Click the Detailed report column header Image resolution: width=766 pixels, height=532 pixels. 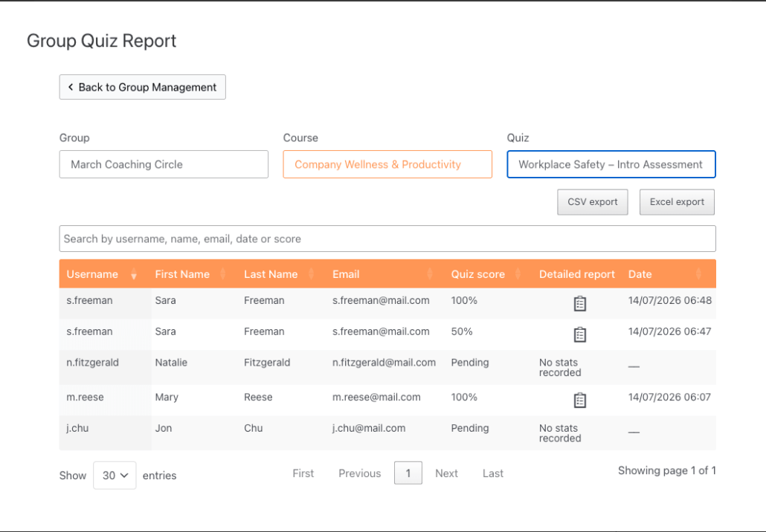pos(577,274)
